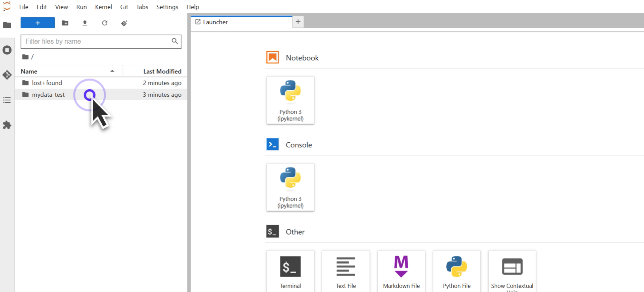Click the blue New Launcher button

[38, 23]
